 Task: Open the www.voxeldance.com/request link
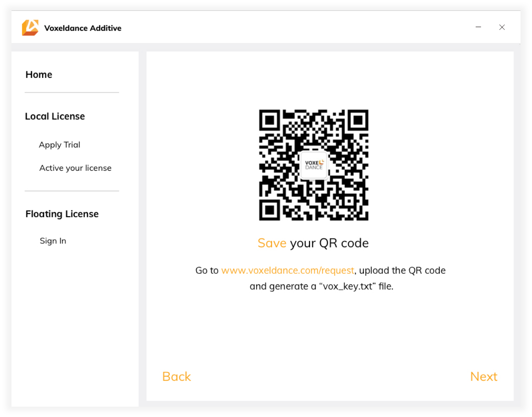click(288, 270)
